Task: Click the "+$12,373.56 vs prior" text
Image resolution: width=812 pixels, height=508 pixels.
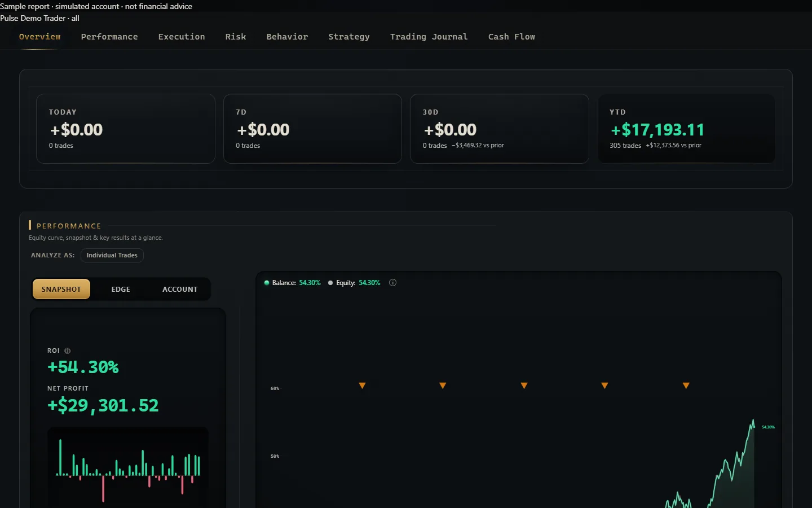Action: pos(674,146)
